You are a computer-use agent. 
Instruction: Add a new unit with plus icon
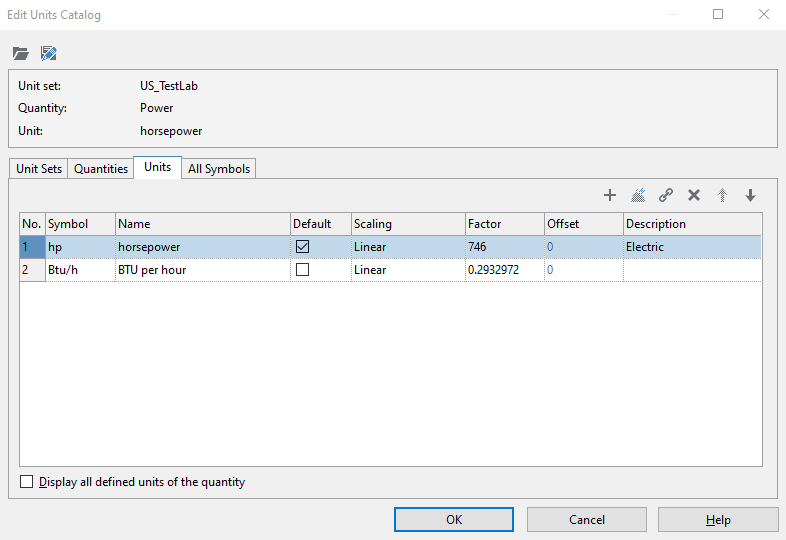point(610,195)
